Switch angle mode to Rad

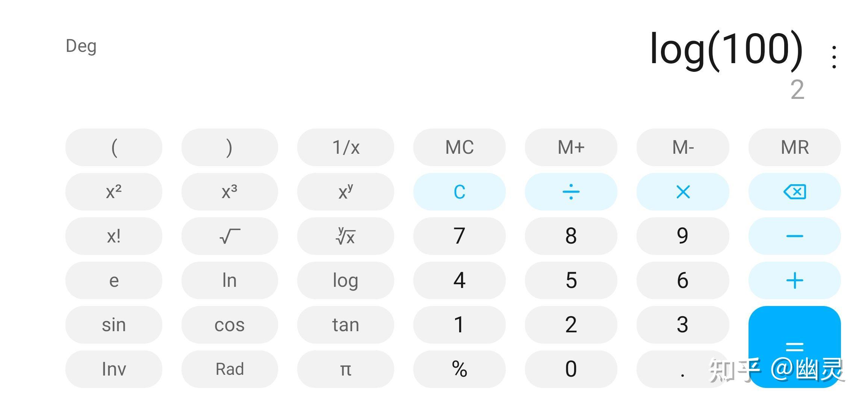coord(230,369)
